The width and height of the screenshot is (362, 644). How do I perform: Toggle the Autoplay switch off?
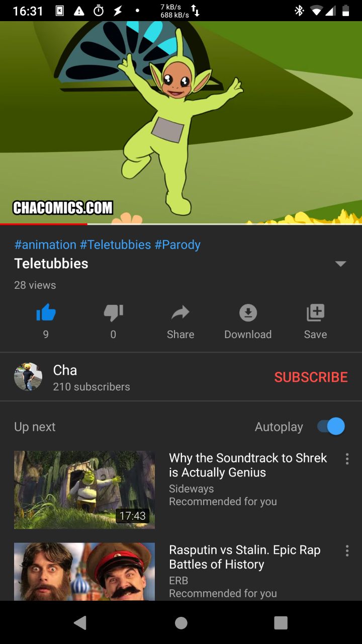point(331,426)
